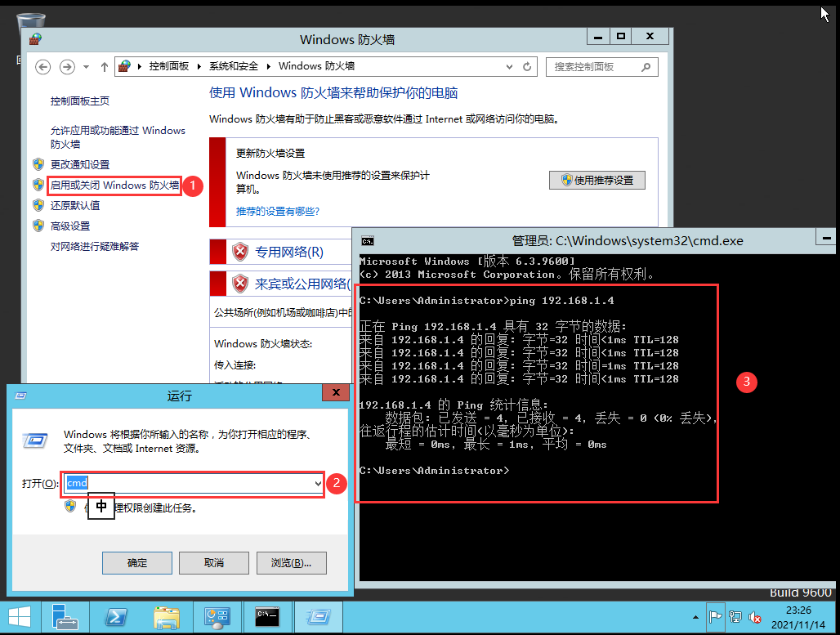Launch PowerShell from taskbar
840x635 pixels.
(x=116, y=617)
